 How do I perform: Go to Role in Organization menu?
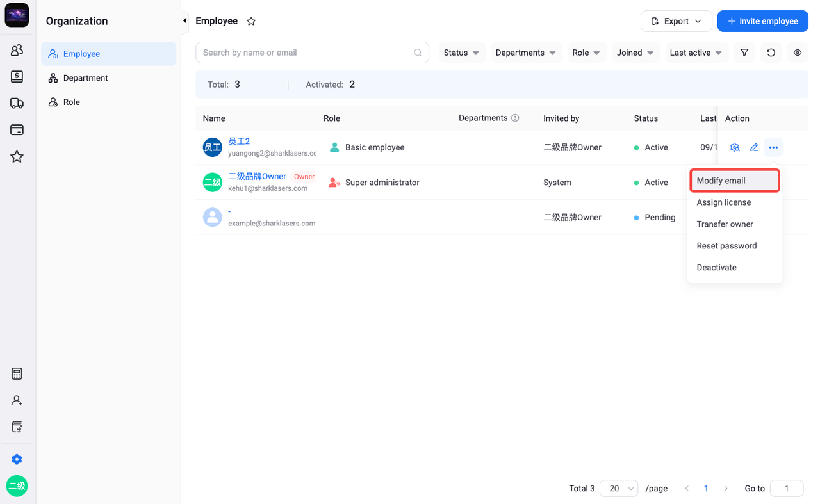tap(108, 102)
